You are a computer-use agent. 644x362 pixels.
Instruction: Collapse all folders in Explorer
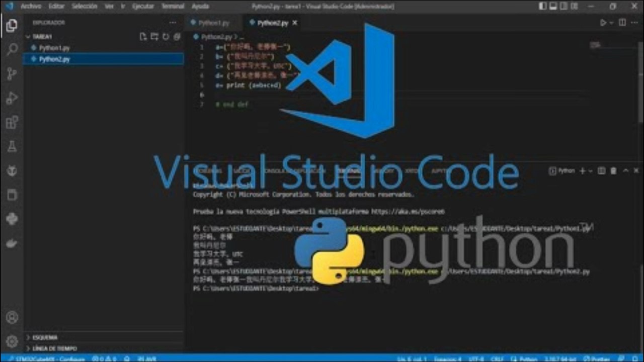(x=177, y=37)
